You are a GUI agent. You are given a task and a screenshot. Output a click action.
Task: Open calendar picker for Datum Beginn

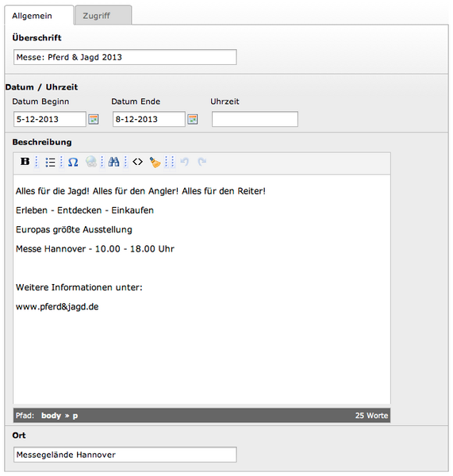pyautogui.click(x=93, y=119)
